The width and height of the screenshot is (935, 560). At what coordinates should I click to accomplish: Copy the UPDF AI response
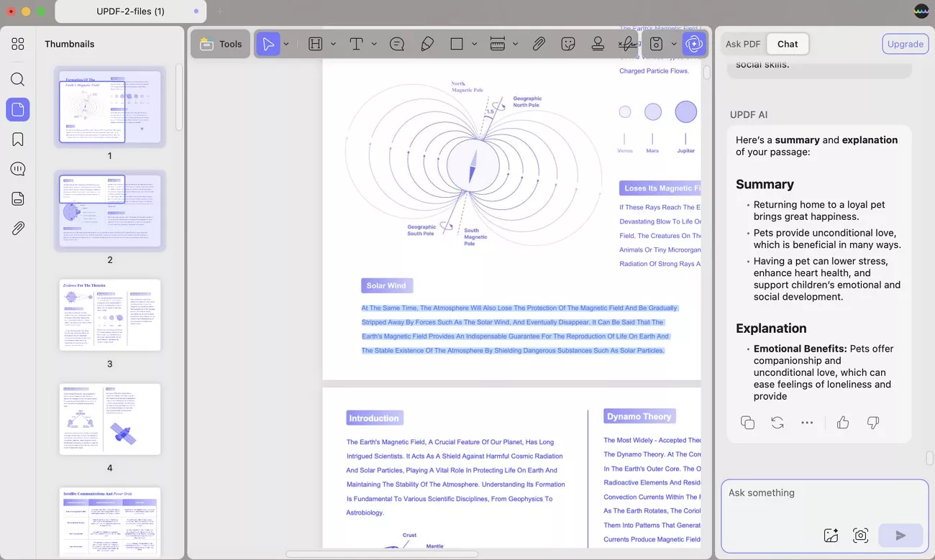[748, 423]
